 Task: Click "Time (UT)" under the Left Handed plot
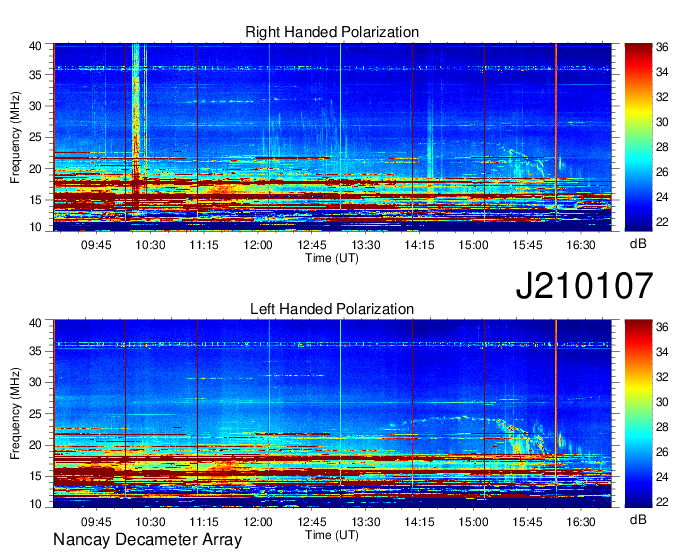[x=332, y=535]
